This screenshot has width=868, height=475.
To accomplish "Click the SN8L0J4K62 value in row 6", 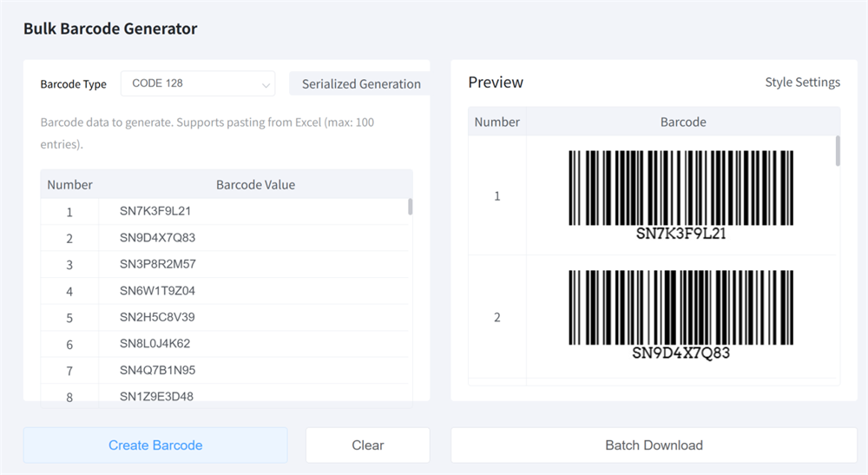I will point(155,344).
